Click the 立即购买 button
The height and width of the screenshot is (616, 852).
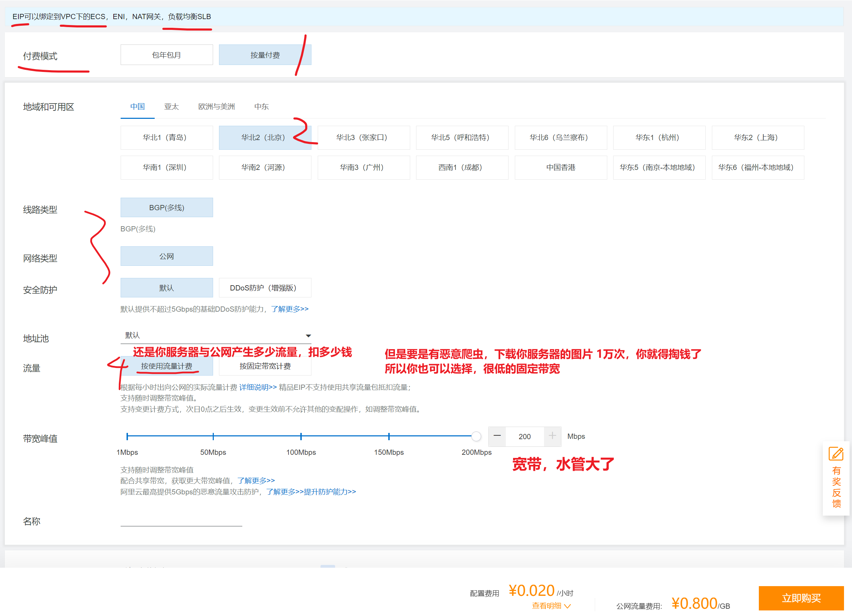[x=801, y=598]
